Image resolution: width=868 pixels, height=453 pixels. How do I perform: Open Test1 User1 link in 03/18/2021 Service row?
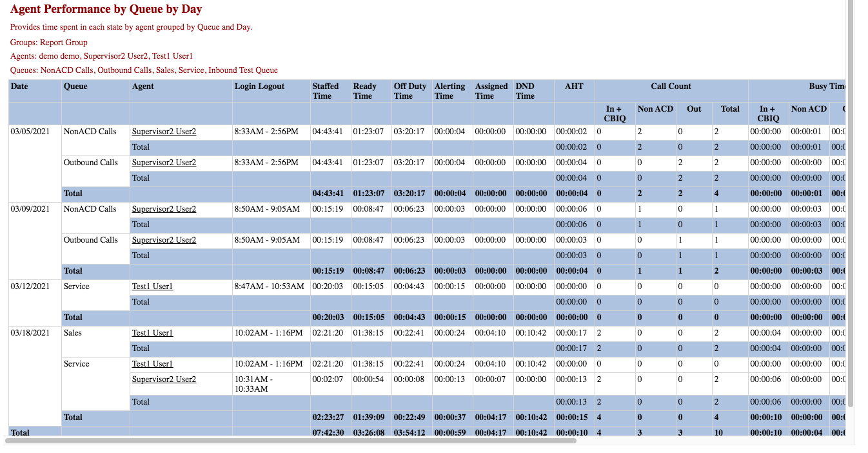[152, 364]
